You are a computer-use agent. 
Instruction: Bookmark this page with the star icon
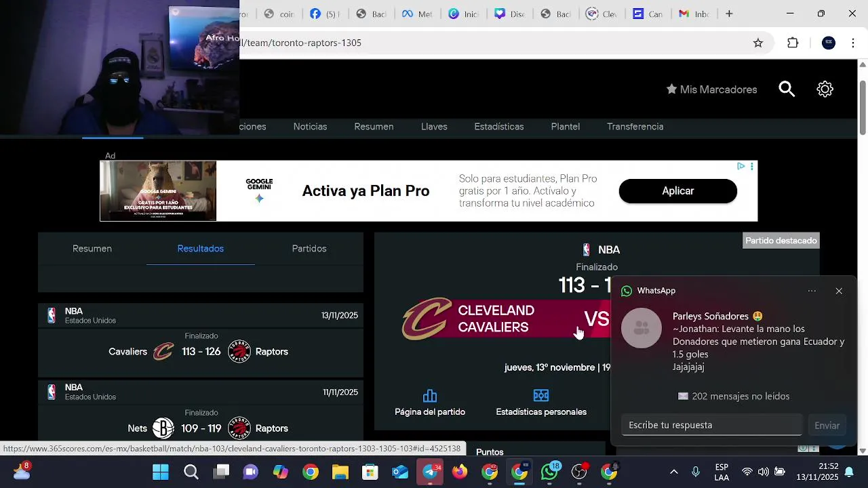(x=758, y=43)
